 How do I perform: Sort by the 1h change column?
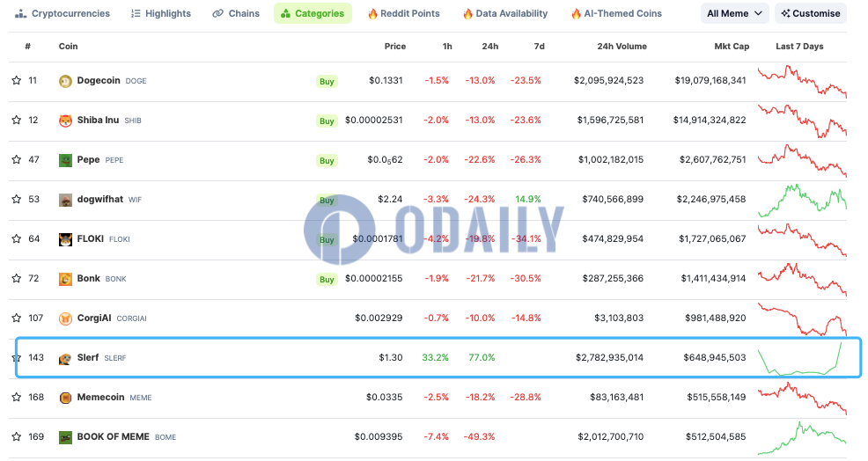pos(447,47)
